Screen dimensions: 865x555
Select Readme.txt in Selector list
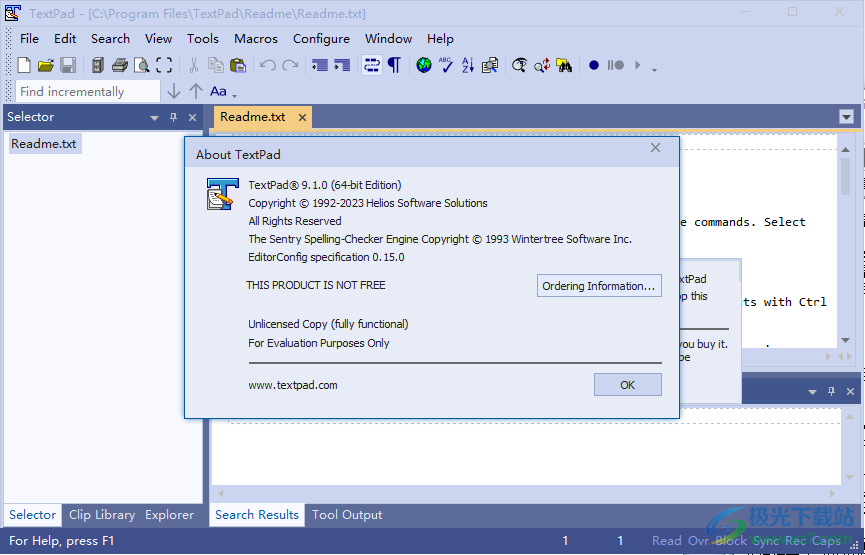[x=44, y=144]
